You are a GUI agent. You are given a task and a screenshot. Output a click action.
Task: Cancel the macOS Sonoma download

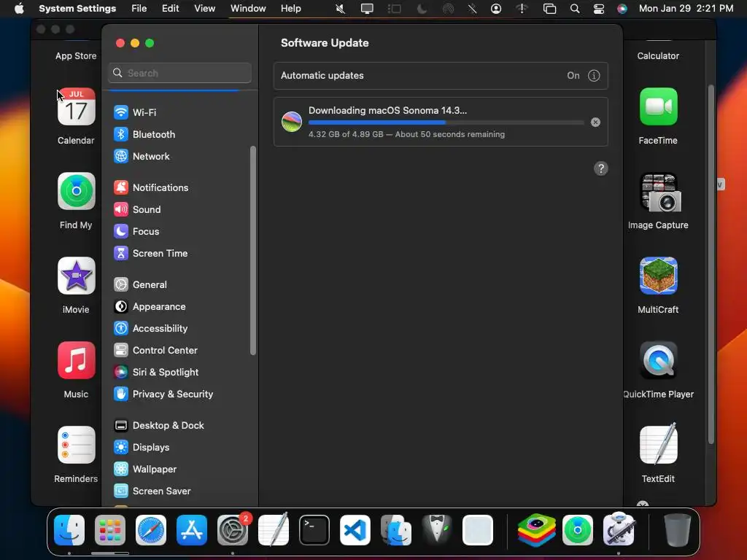[595, 122]
